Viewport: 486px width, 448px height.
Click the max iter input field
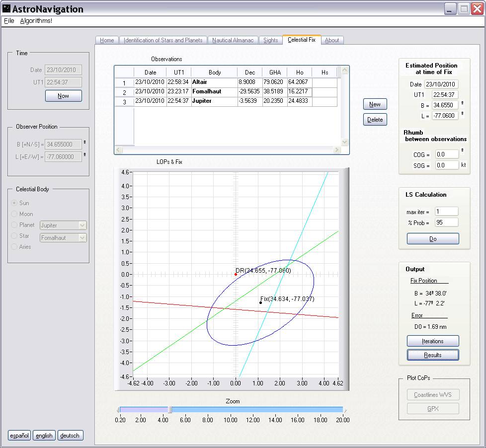[446, 212]
